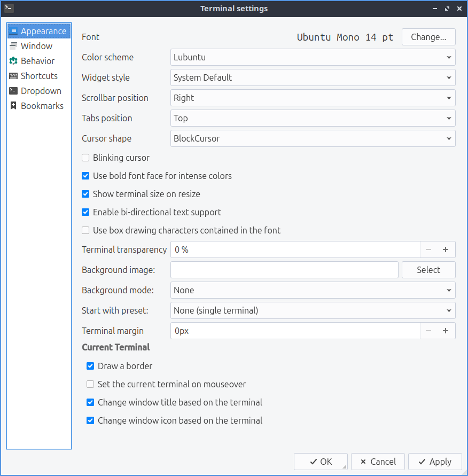Viewport: 468px width, 476px height.
Task: Increase terminal margin with the plus button
Action: click(446, 331)
